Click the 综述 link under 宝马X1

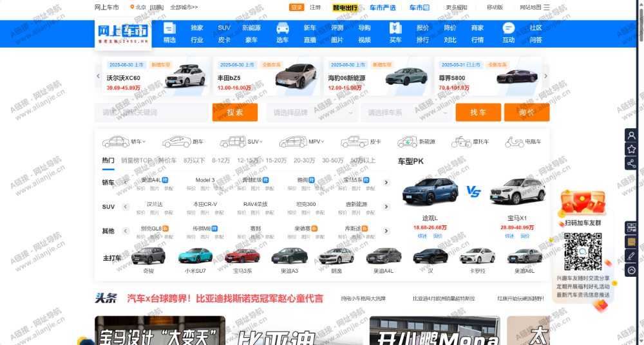509,236
